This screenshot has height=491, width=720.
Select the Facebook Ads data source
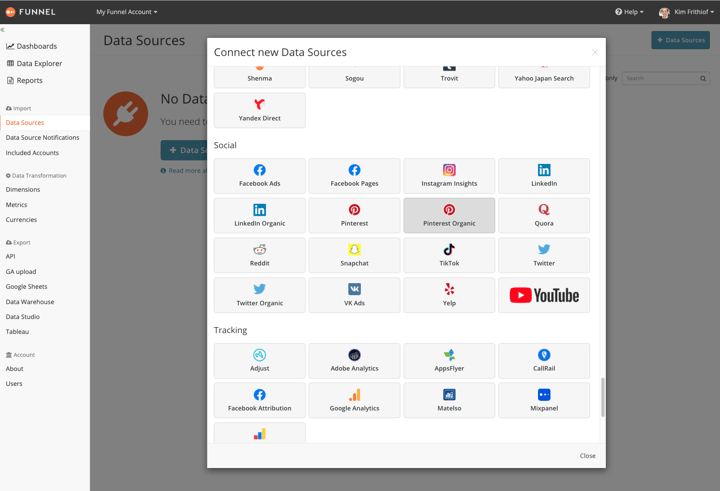pos(259,176)
